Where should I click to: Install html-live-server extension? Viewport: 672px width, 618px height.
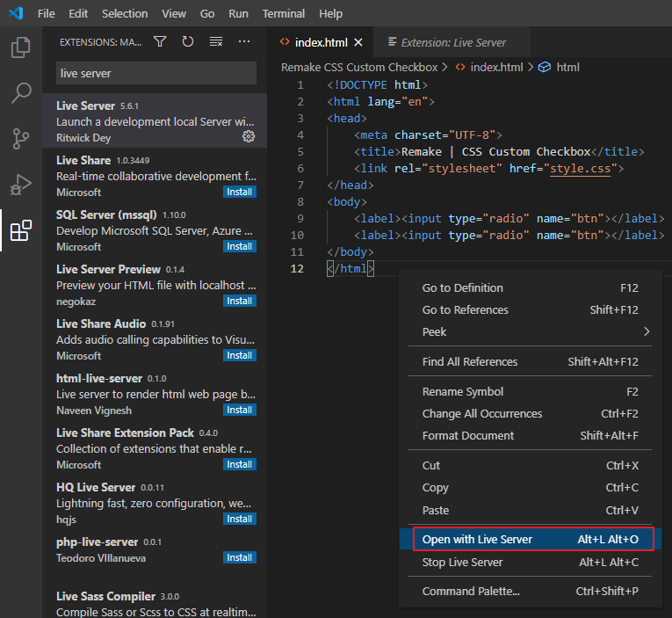tap(240, 410)
